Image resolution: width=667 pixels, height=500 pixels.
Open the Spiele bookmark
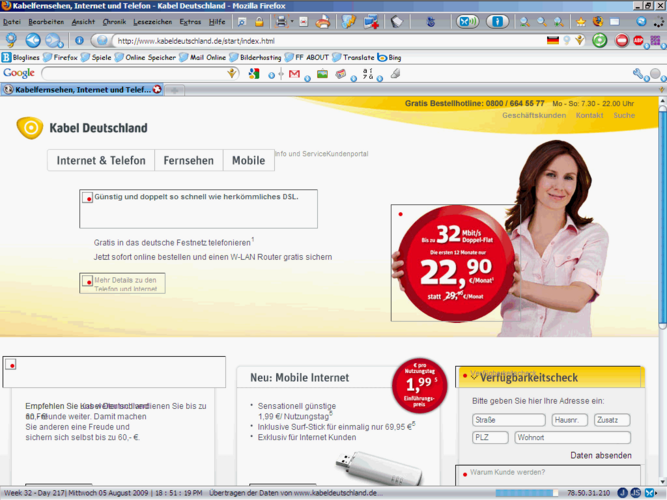pyautogui.click(x=96, y=57)
